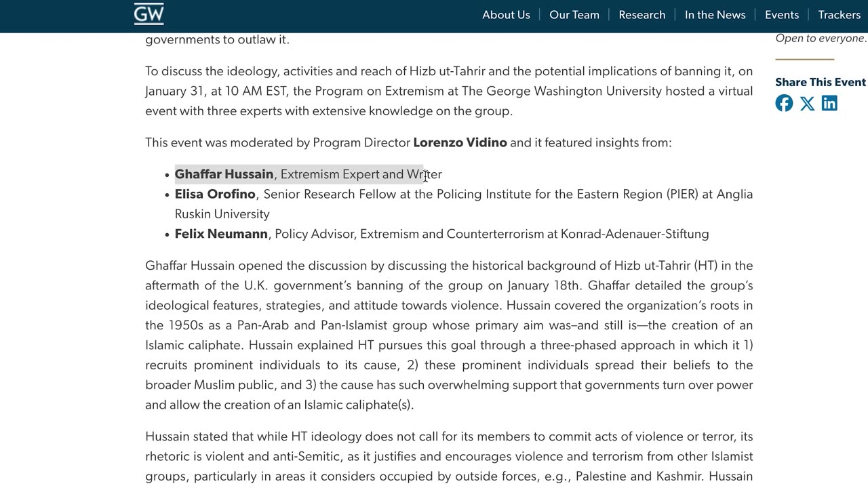868x488 pixels.
Task: Click the paragraph starting Hussain stated that
Action: click(x=449, y=457)
